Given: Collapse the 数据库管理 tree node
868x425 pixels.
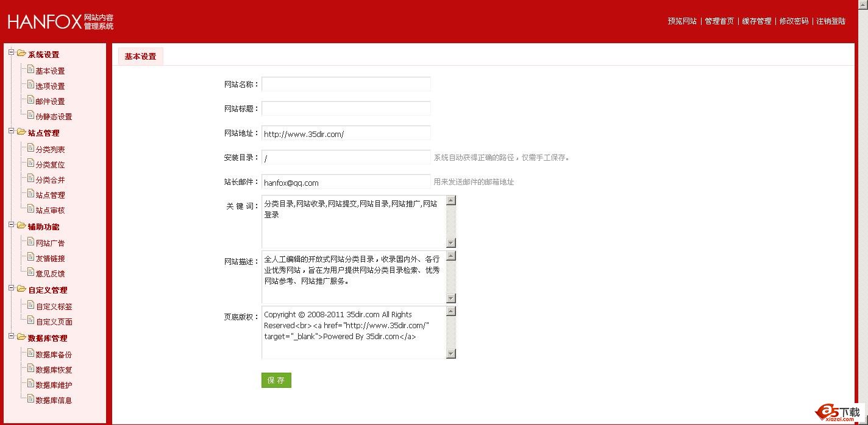Looking at the screenshot, I should 11,336.
